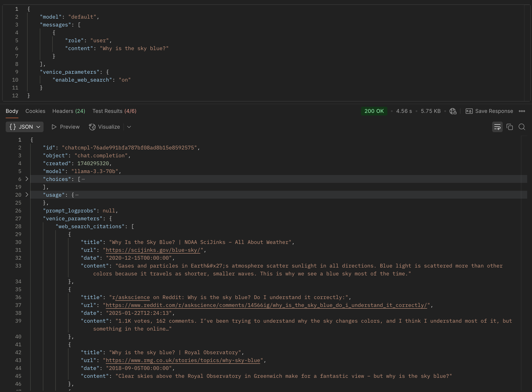Open the chevron dropdown next to Visualize
The width and height of the screenshot is (532, 392).
click(x=129, y=127)
